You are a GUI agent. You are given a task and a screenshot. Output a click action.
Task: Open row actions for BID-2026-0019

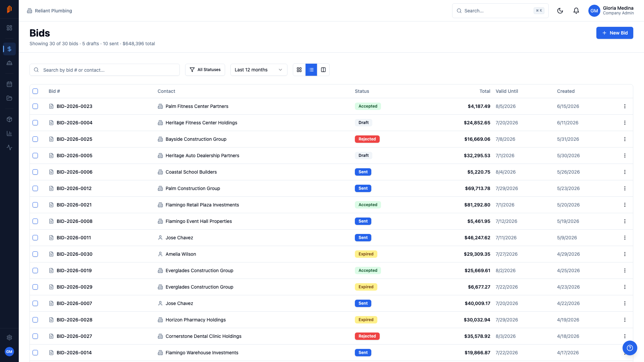(625, 270)
